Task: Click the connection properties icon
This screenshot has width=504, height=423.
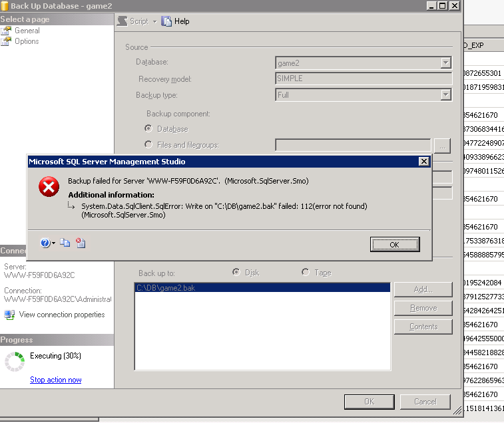Action: tap(9, 315)
